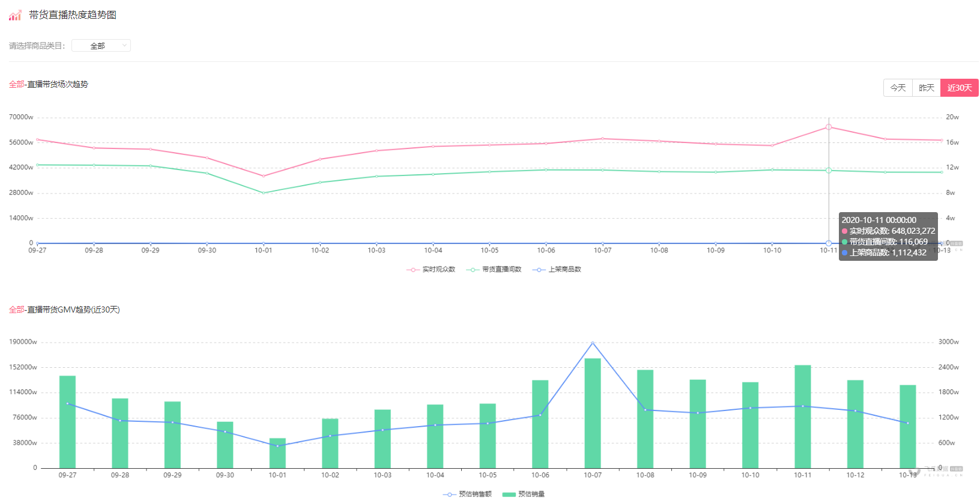Image resolution: width=980 pixels, height=500 pixels.
Task: Switch to the 今天 time range tab
Action: [898, 88]
